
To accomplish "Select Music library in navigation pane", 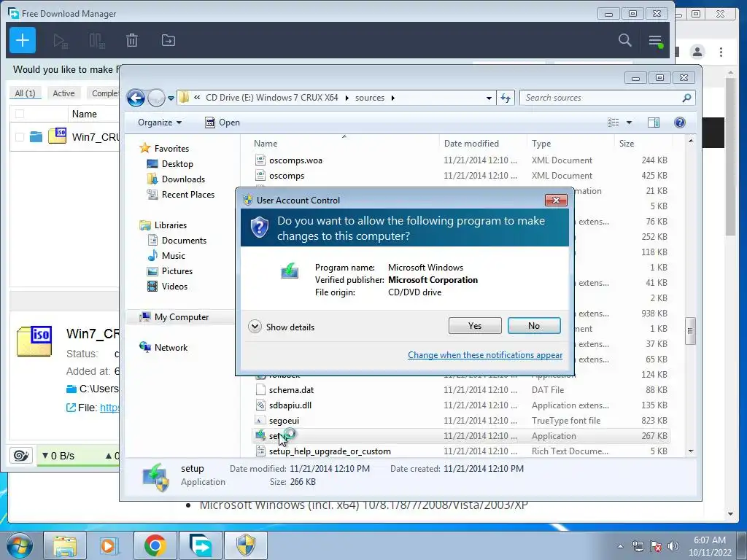I will pos(174,256).
